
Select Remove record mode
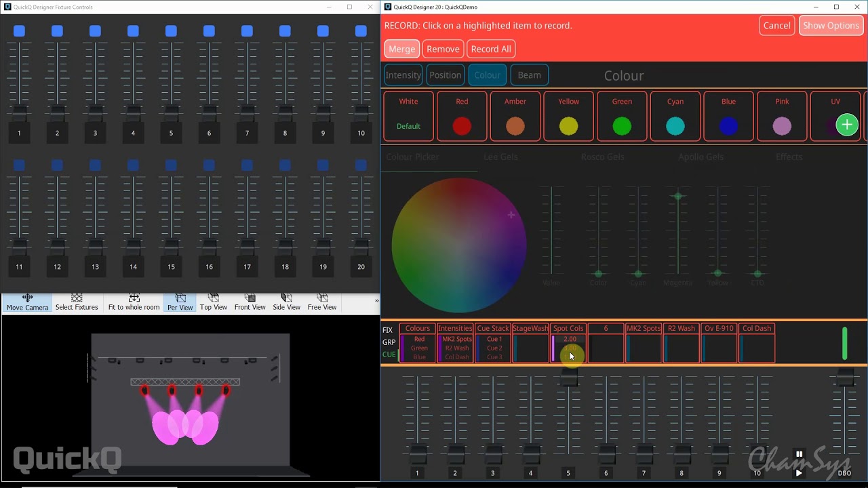(443, 49)
